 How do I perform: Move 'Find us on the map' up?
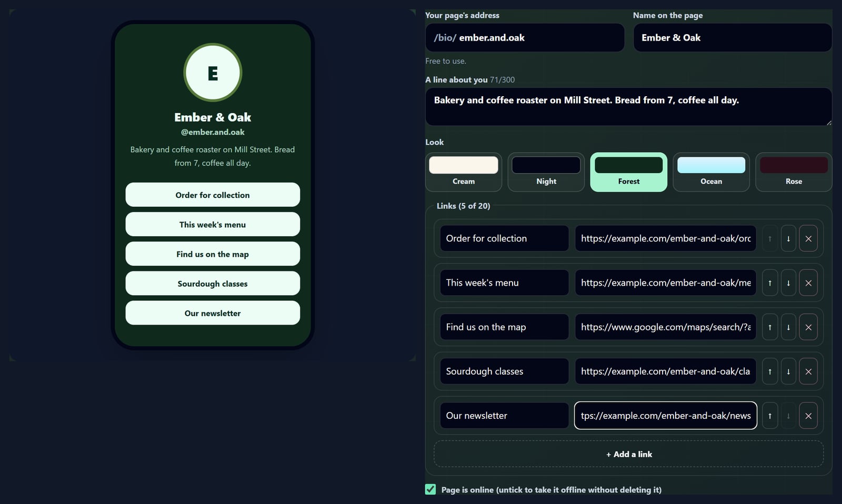tap(770, 327)
